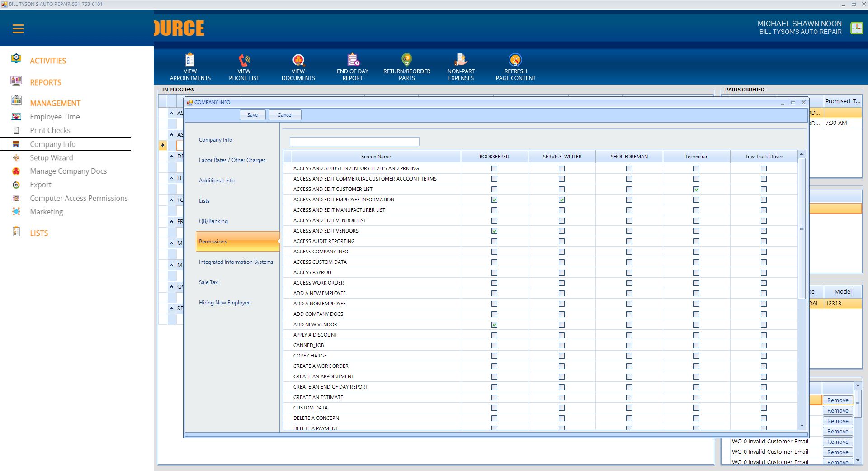This screenshot has height=471, width=868.
Task: Open End of Day Report icon
Action: coord(353,60)
